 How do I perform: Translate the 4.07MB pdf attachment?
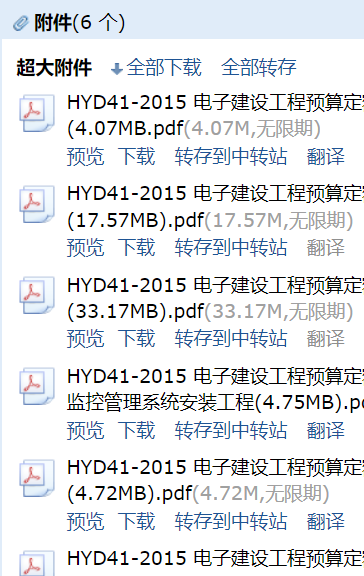(x=326, y=156)
